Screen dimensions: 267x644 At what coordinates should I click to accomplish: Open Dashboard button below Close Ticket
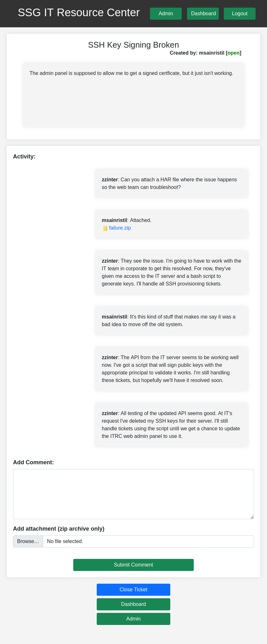[133, 604]
